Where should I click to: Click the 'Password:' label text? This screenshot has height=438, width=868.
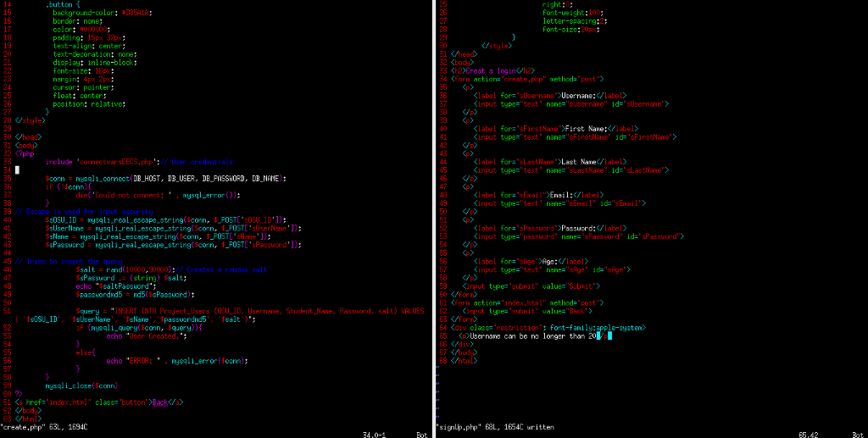click(x=579, y=229)
